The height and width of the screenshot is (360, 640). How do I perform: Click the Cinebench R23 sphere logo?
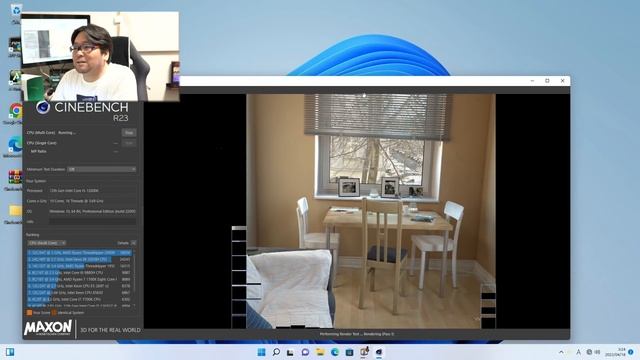pos(43,108)
